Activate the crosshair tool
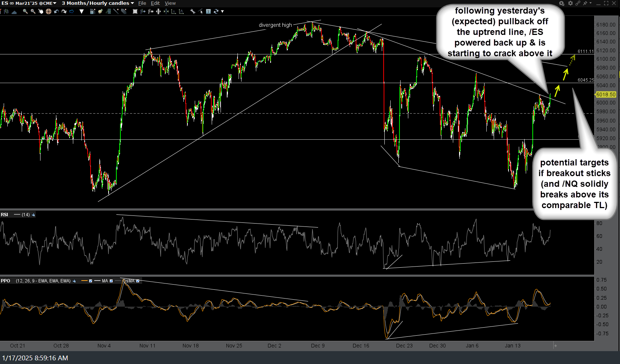620x364 pixels. point(48,11)
